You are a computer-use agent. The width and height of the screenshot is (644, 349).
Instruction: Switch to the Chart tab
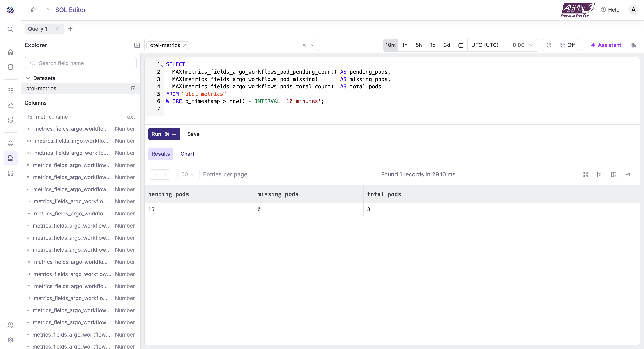[187, 154]
